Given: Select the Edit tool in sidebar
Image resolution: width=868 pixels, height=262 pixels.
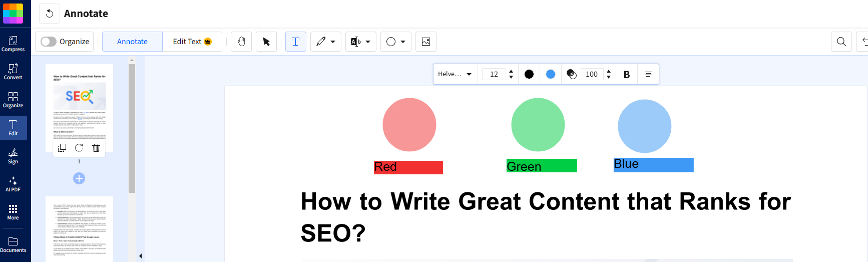Looking at the screenshot, I should (x=13, y=128).
